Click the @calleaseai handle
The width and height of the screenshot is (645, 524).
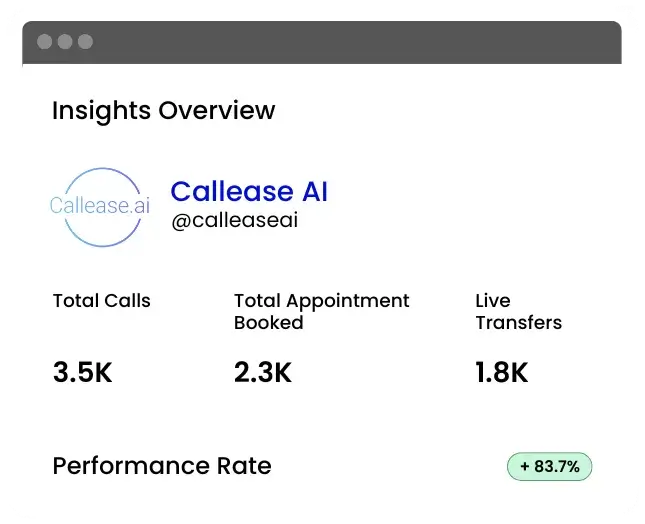(234, 221)
